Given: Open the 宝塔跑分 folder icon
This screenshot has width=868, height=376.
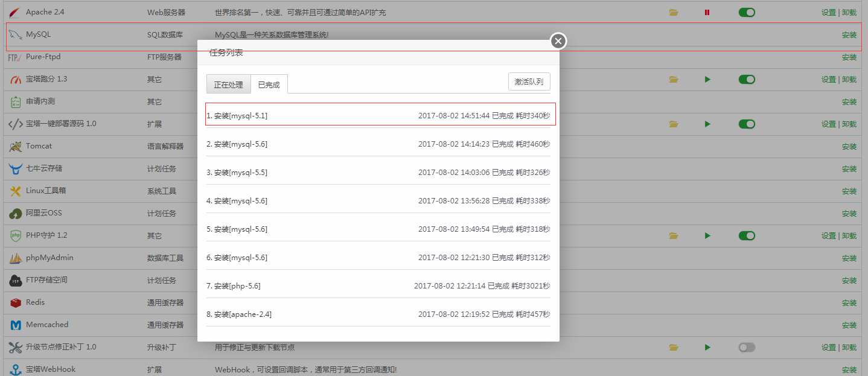Looking at the screenshot, I should (674, 80).
